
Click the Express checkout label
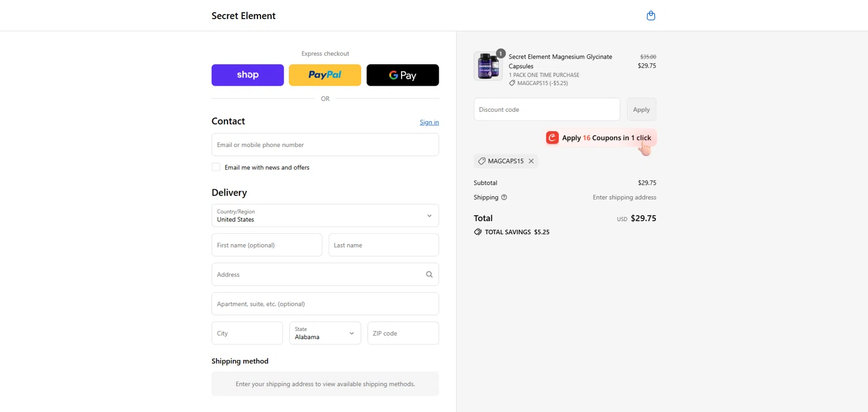(325, 53)
